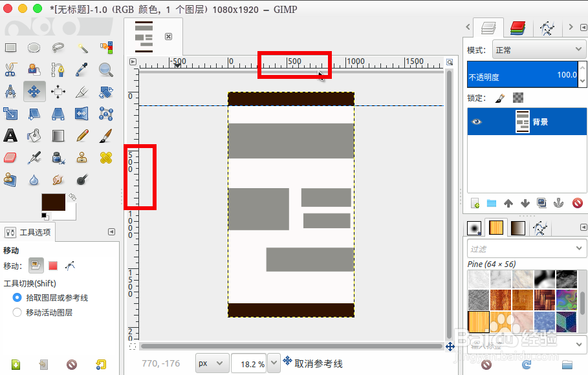Open tool options panel menu arrow
This screenshot has width=588, height=375.
tap(111, 231)
